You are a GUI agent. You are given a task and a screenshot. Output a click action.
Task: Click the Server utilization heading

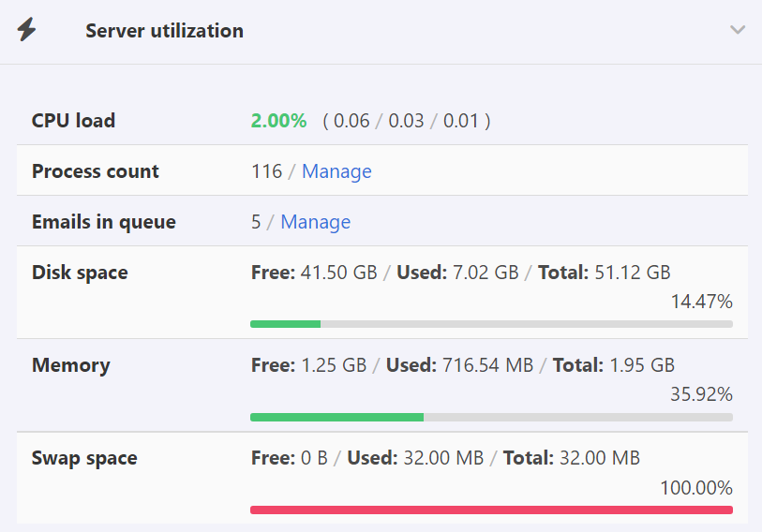click(x=164, y=31)
